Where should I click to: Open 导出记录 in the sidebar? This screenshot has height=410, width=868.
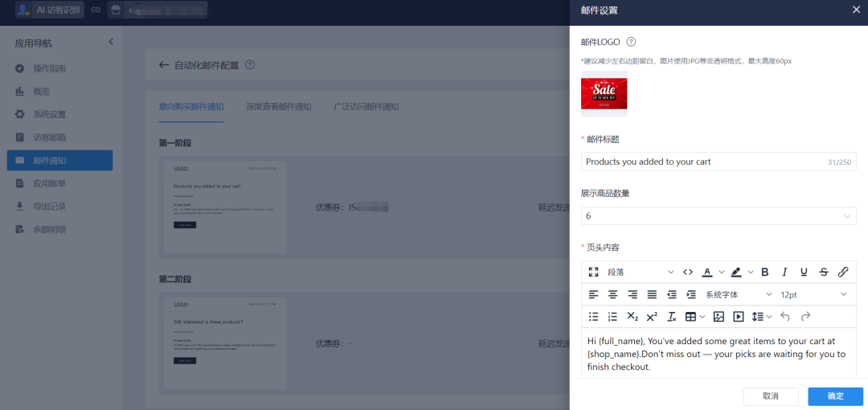point(59,207)
